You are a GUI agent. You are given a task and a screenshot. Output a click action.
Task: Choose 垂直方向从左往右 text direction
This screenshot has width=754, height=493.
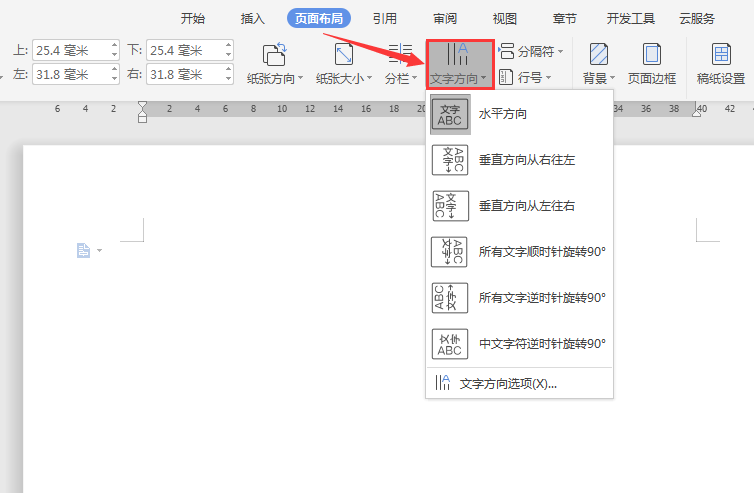519,206
